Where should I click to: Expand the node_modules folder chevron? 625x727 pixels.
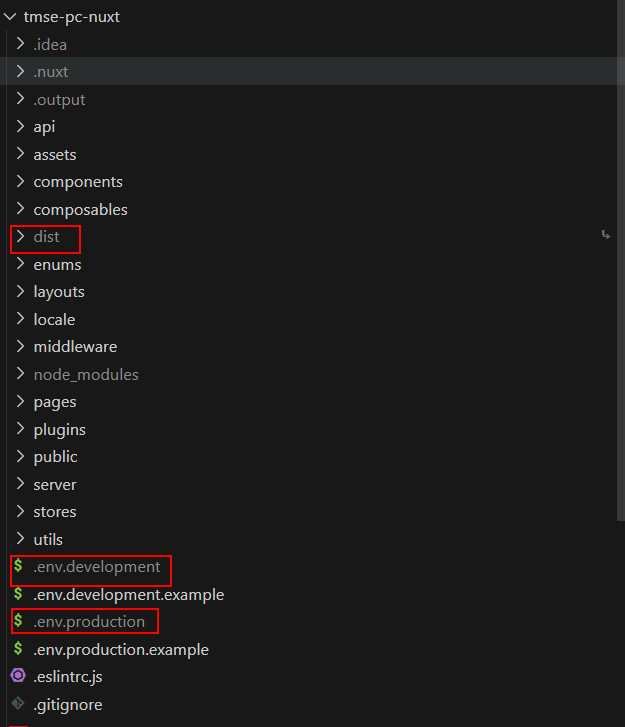(x=21, y=374)
